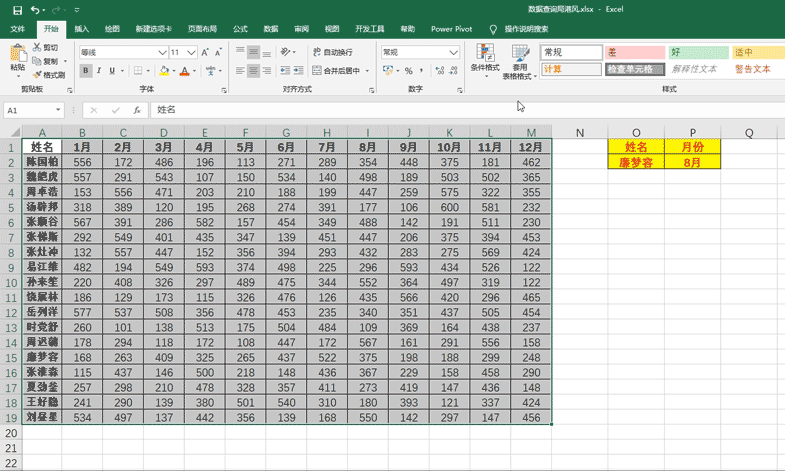Increase font size with the larger A icon

click(x=205, y=52)
